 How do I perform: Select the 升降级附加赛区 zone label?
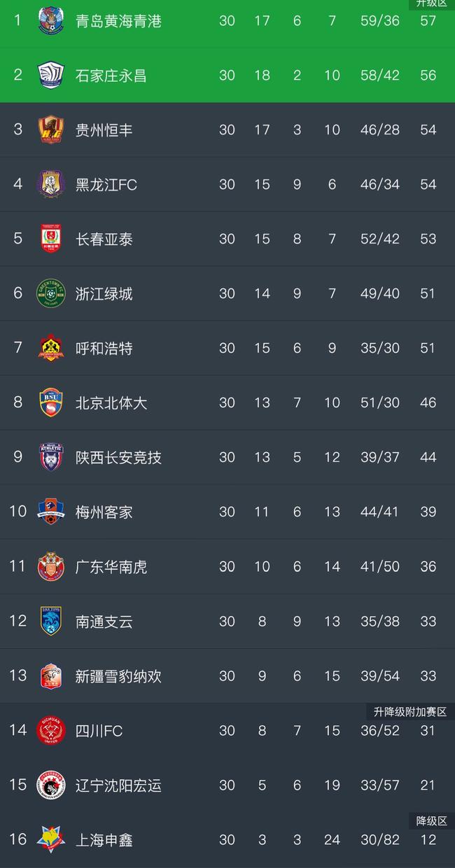[x=410, y=712]
